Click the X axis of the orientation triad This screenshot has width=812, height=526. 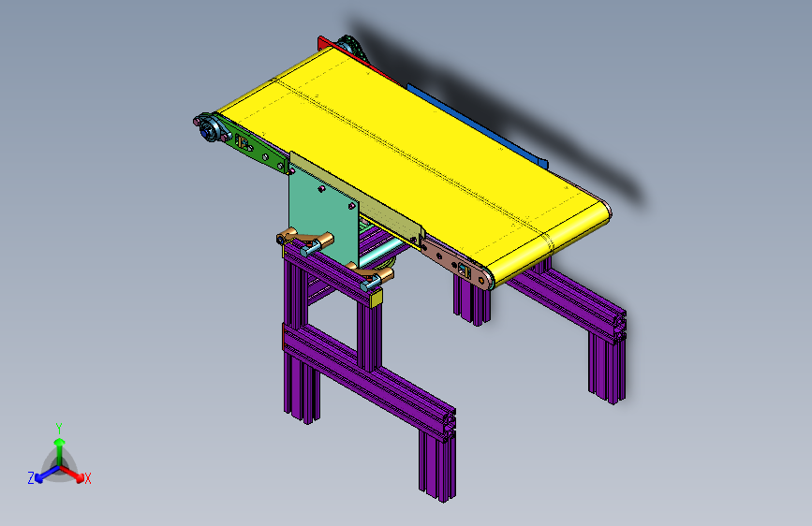coord(74,474)
